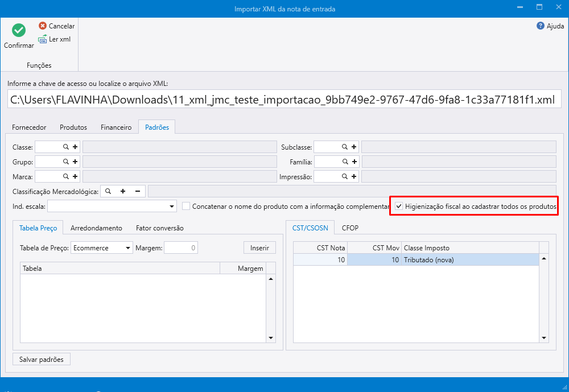Click the CST Mov column header

tap(374, 248)
